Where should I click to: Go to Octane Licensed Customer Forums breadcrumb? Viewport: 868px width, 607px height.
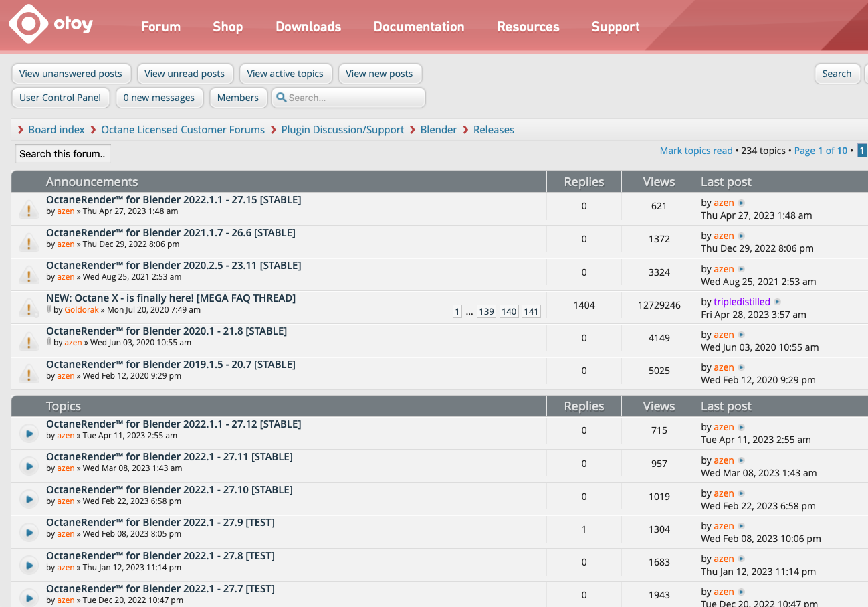click(x=183, y=130)
